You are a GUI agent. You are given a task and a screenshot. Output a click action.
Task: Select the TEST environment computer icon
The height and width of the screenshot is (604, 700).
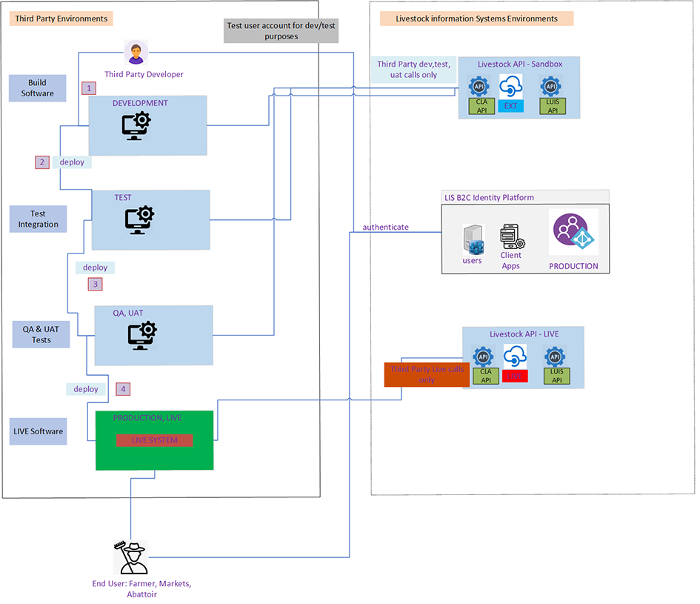[139, 220]
